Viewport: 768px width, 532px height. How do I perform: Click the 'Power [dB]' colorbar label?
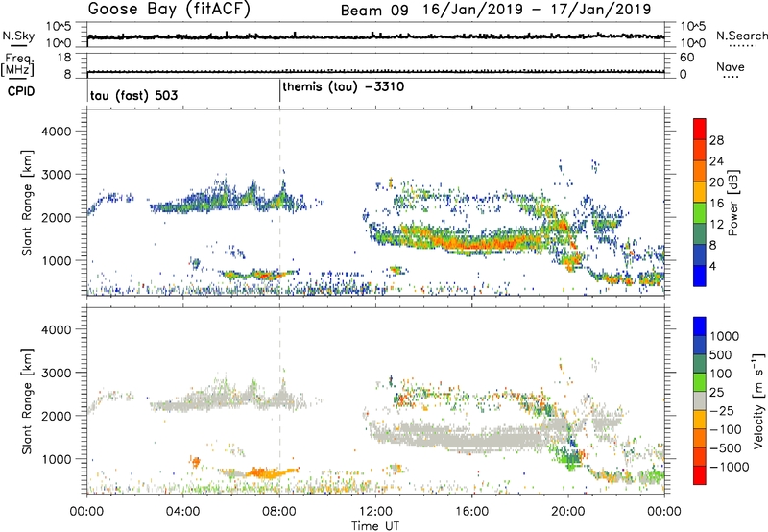tap(733, 203)
